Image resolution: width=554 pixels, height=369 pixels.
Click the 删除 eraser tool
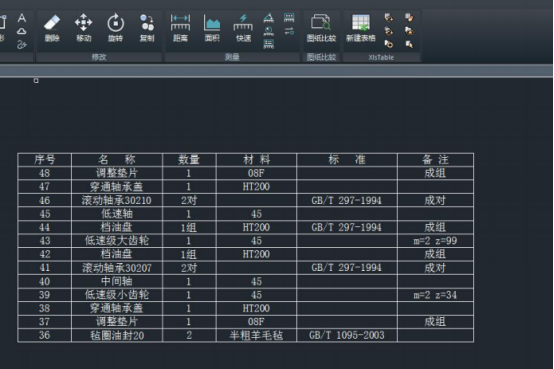[x=52, y=28]
